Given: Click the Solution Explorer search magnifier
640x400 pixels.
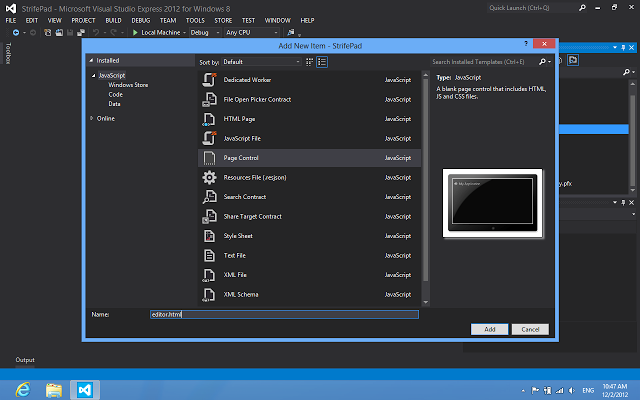Looking at the screenshot, I should coord(626,72).
